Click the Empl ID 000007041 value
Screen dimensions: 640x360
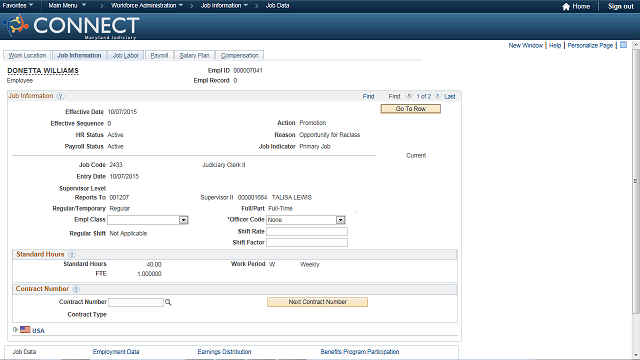(248, 70)
